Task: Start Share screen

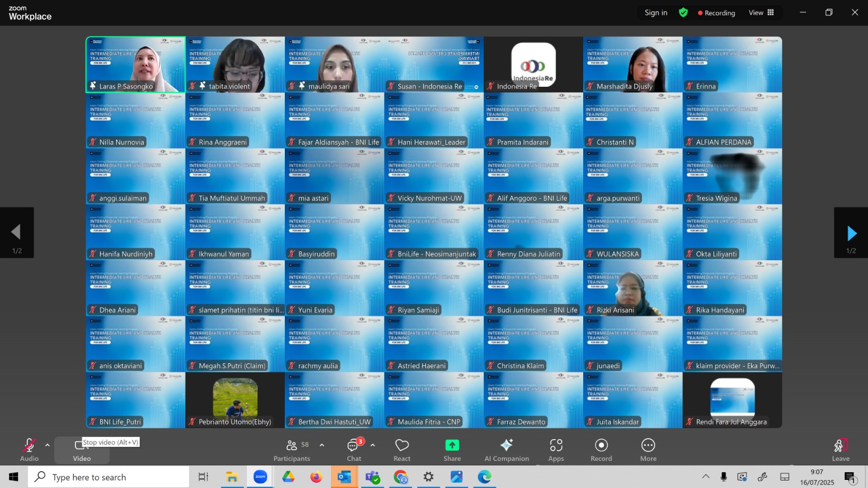Action: tap(452, 450)
